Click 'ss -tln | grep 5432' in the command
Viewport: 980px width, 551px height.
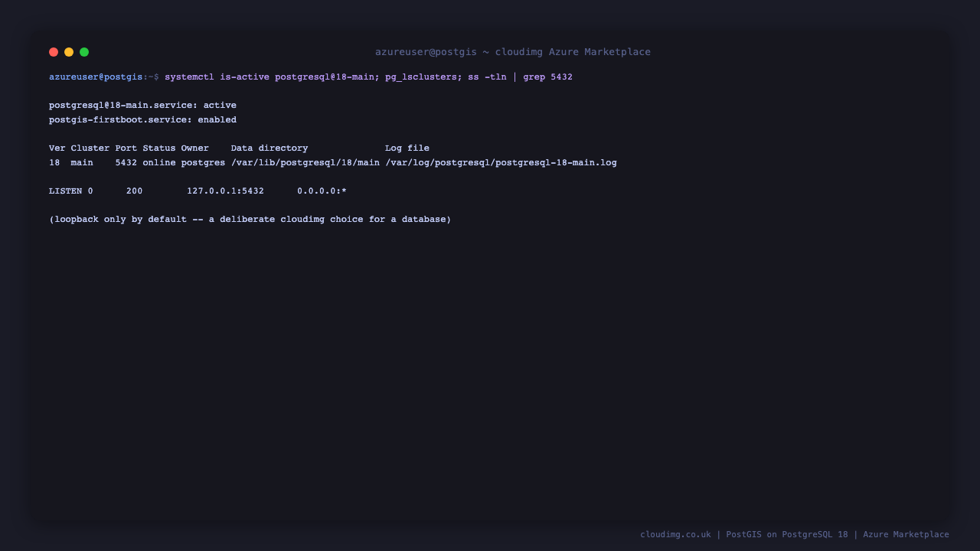[x=521, y=77]
